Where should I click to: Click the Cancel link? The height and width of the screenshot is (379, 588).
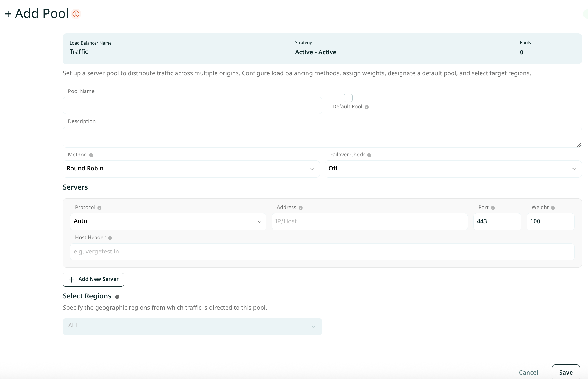pos(528,373)
